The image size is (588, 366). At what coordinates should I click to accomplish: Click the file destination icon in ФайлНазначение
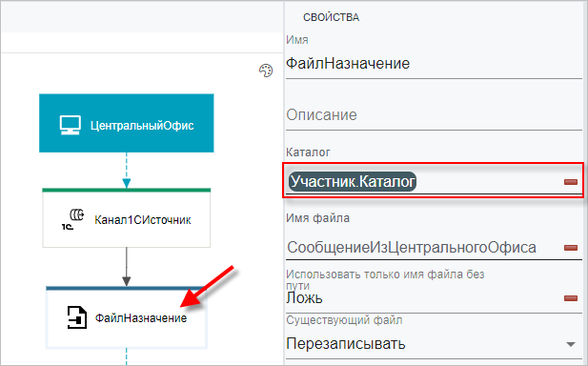click(x=77, y=317)
